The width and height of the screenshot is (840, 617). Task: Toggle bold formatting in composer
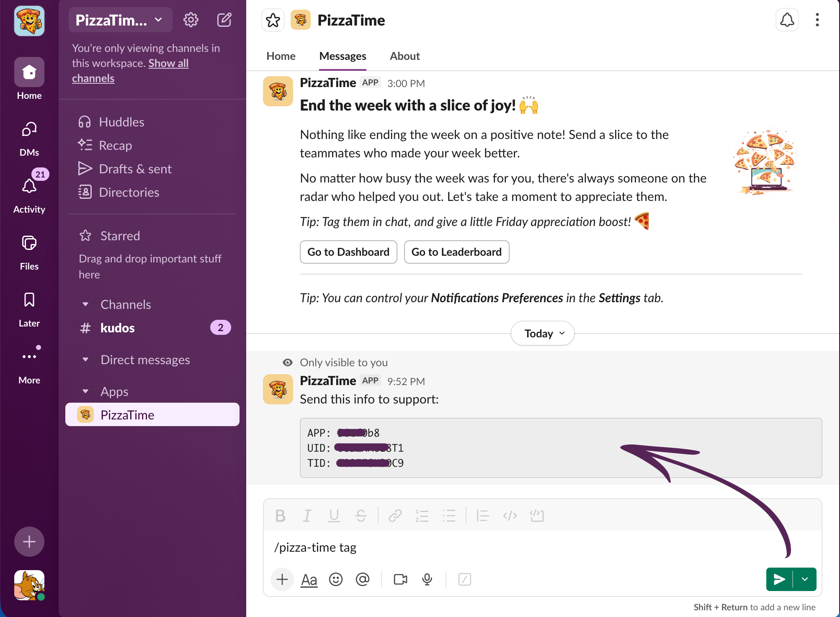280,516
